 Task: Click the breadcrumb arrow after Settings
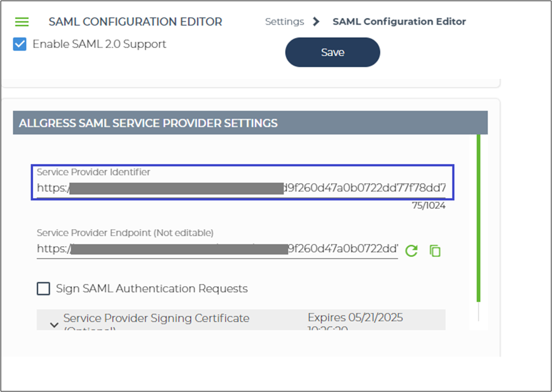316,22
